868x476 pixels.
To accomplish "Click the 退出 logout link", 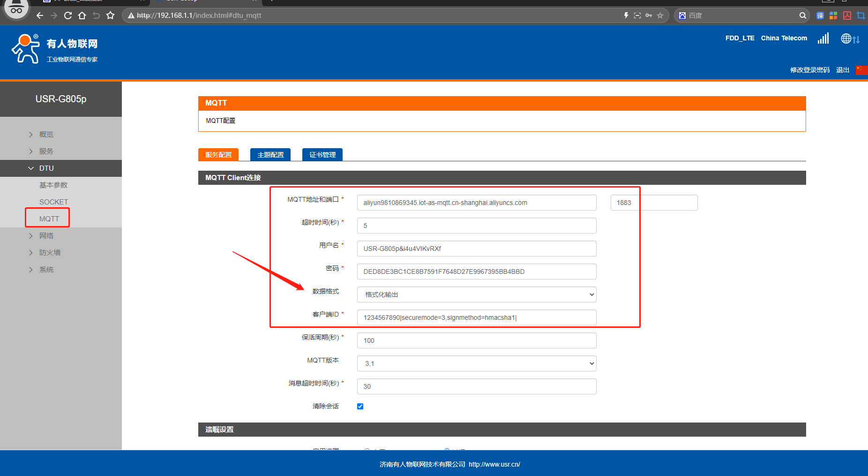I will [842, 70].
